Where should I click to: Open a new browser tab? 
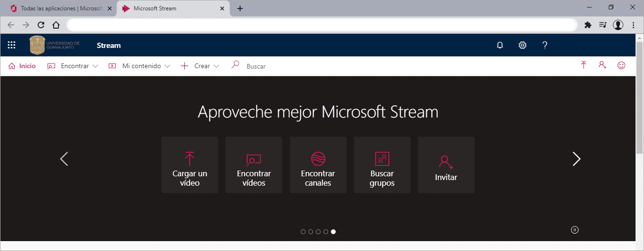240,8
